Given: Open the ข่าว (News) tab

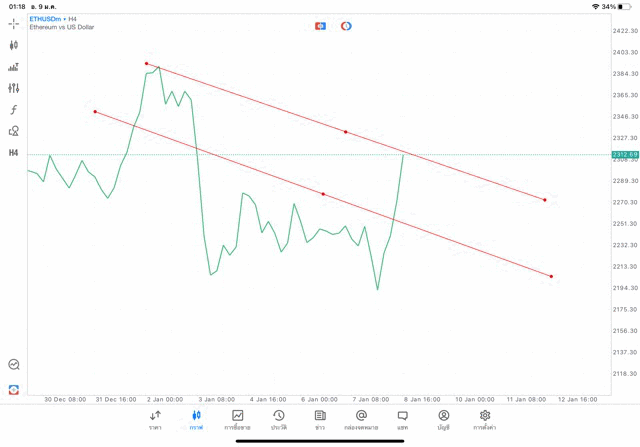Looking at the screenshot, I should pos(320,419).
